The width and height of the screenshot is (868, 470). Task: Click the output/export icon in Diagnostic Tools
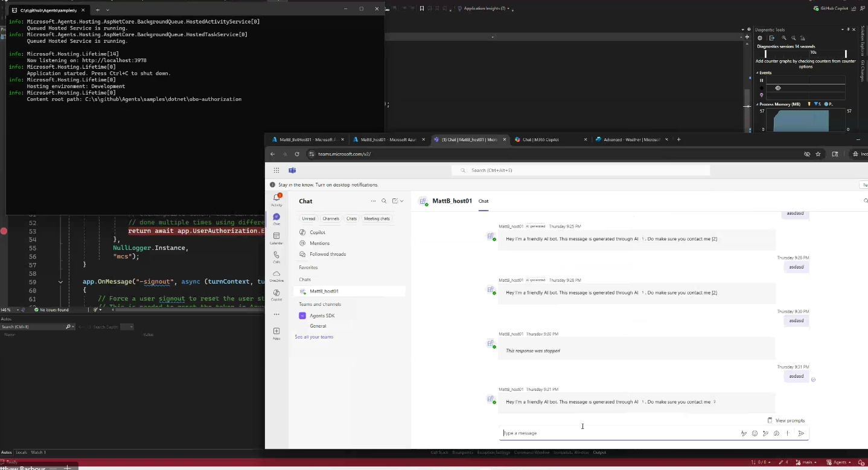(x=771, y=38)
